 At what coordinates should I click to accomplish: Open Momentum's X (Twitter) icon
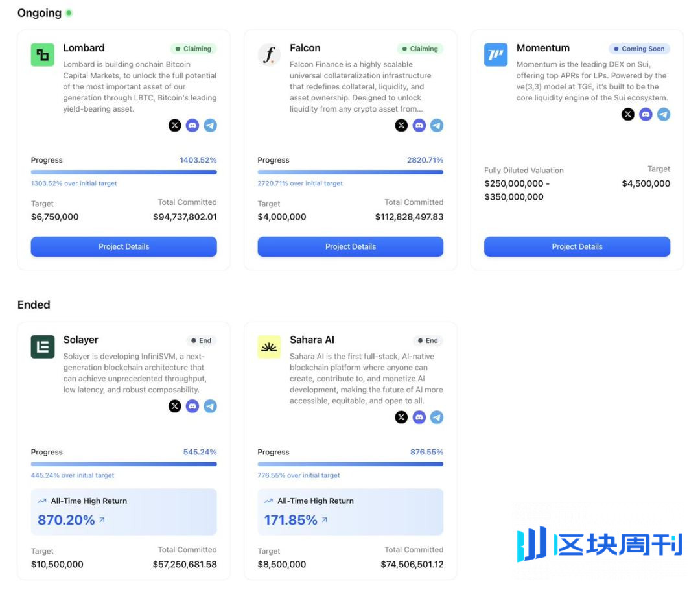tap(628, 115)
